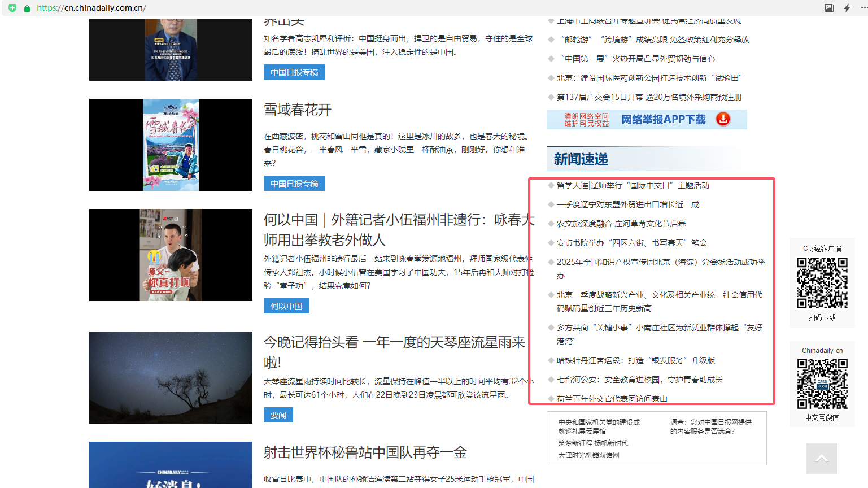868x488 pixels.
Task: Click the address bar URL cn.chinadaily.com.cn
Action: 91,8
